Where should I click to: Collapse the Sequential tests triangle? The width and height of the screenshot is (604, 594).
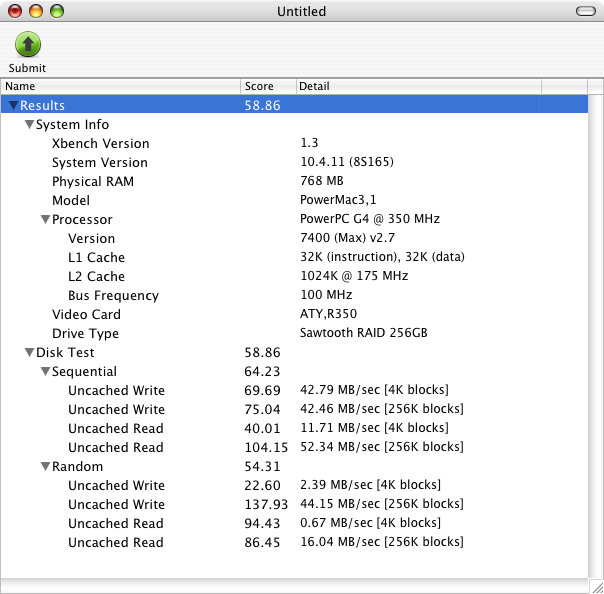tap(45, 371)
